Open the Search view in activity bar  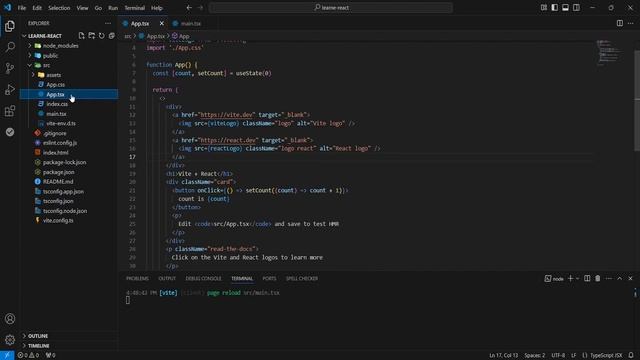10,47
